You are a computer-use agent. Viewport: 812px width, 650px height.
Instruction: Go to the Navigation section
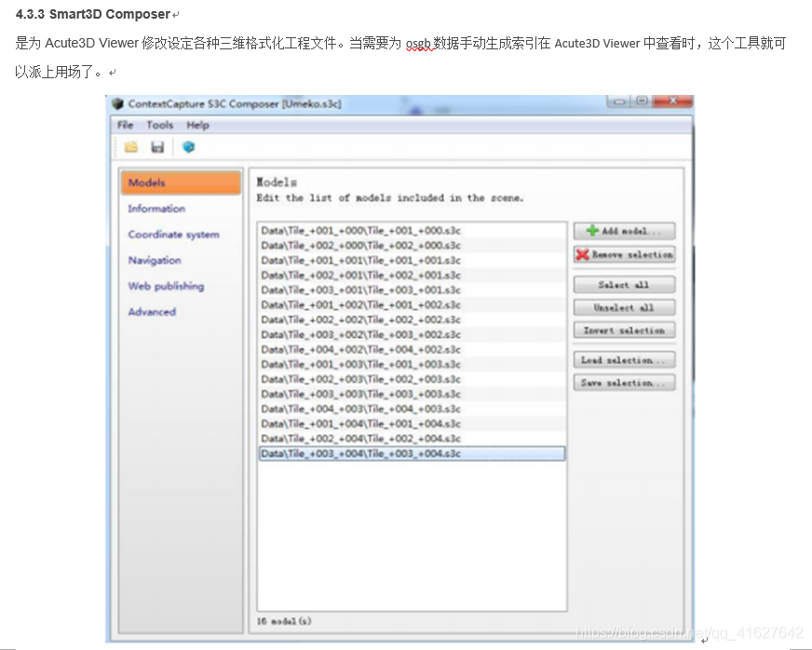155,261
